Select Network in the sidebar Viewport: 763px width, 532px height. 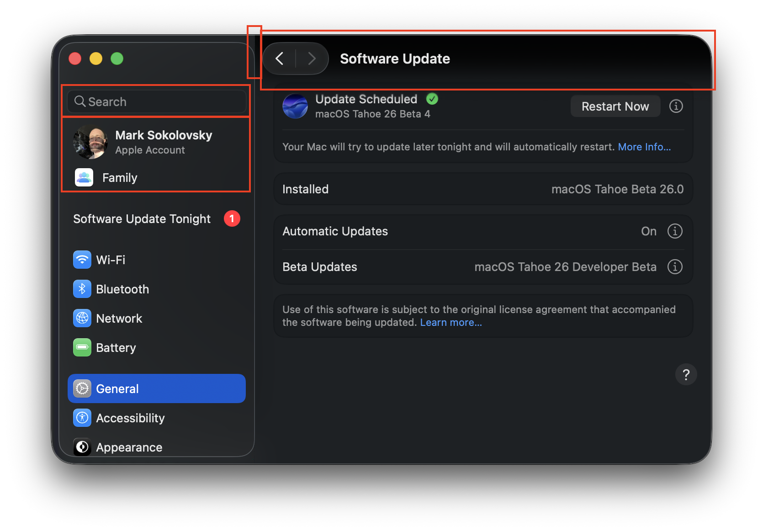tap(119, 319)
